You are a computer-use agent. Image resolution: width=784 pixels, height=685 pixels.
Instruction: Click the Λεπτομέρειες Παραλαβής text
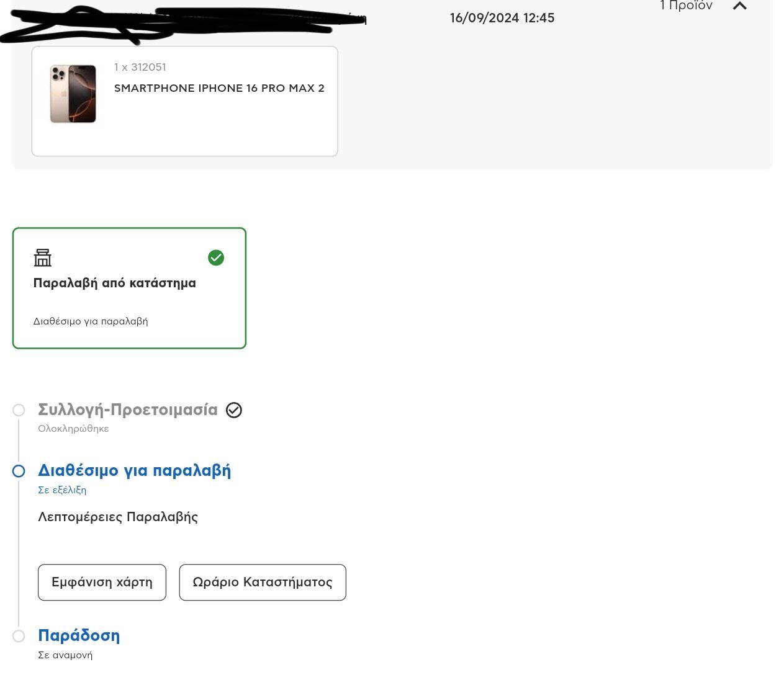pos(118,517)
